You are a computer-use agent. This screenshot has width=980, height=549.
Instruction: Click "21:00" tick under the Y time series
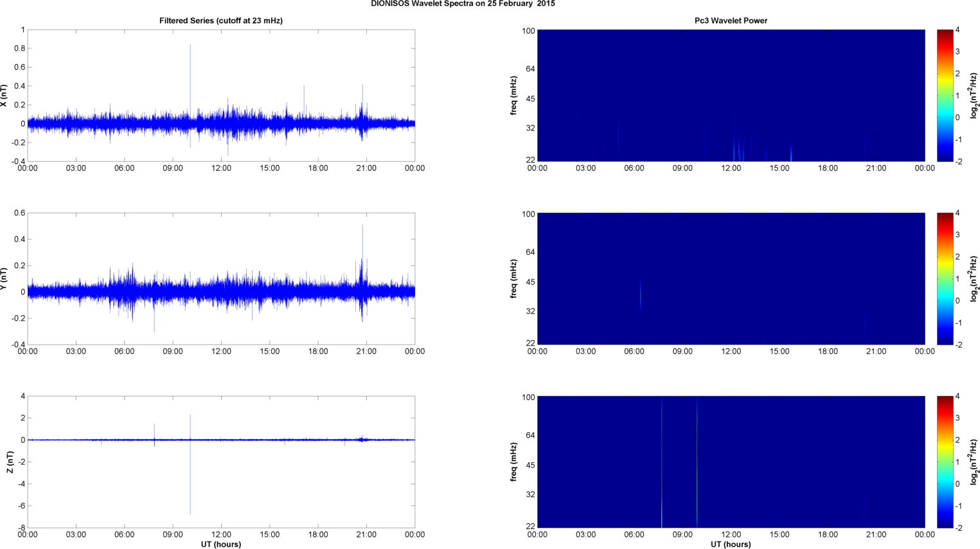(x=366, y=352)
